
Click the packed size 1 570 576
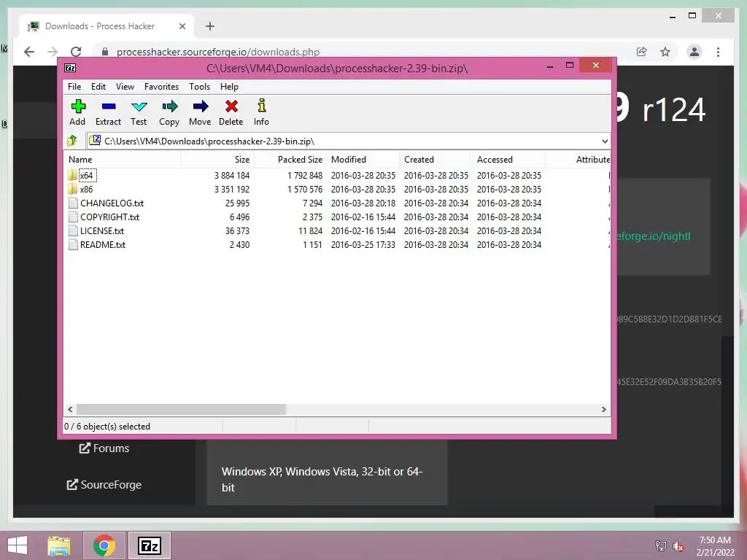[x=305, y=189]
